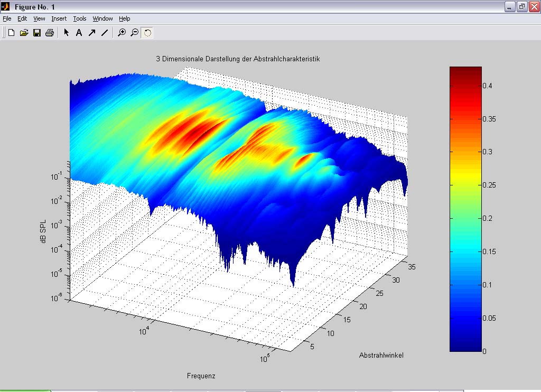Open a file using the folder icon
Viewport: 541px width, 392px height.
24,33
